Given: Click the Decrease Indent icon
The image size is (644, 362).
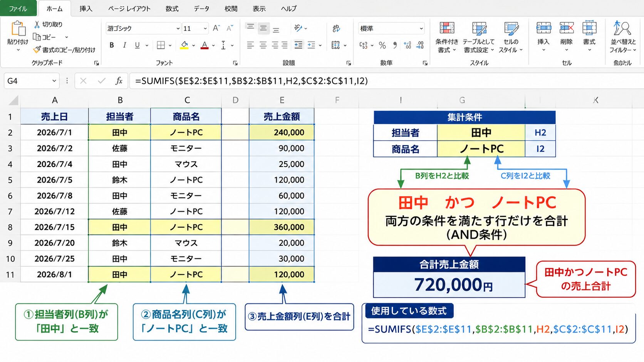Looking at the screenshot, I should tap(299, 45).
